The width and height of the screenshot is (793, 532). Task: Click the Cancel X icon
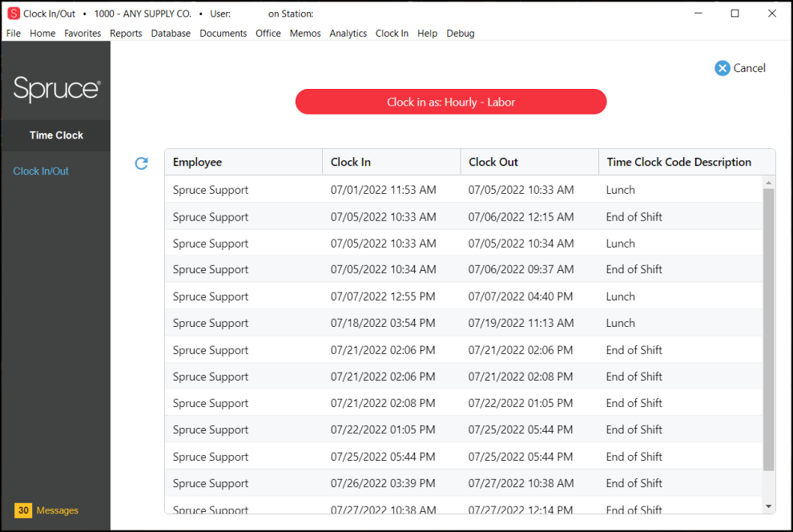pyautogui.click(x=723, y=68)
